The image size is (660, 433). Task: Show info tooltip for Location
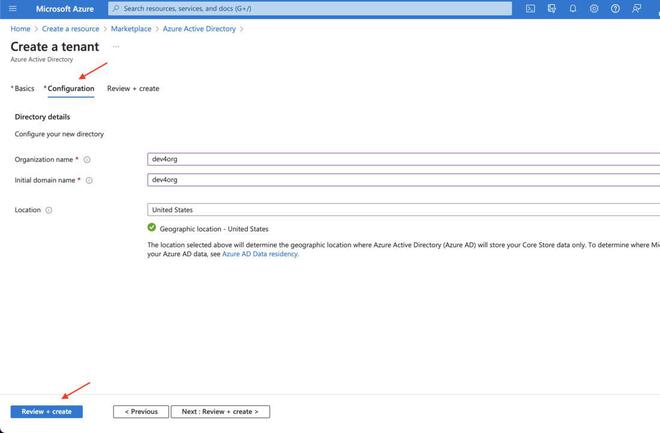pos(49,210)
